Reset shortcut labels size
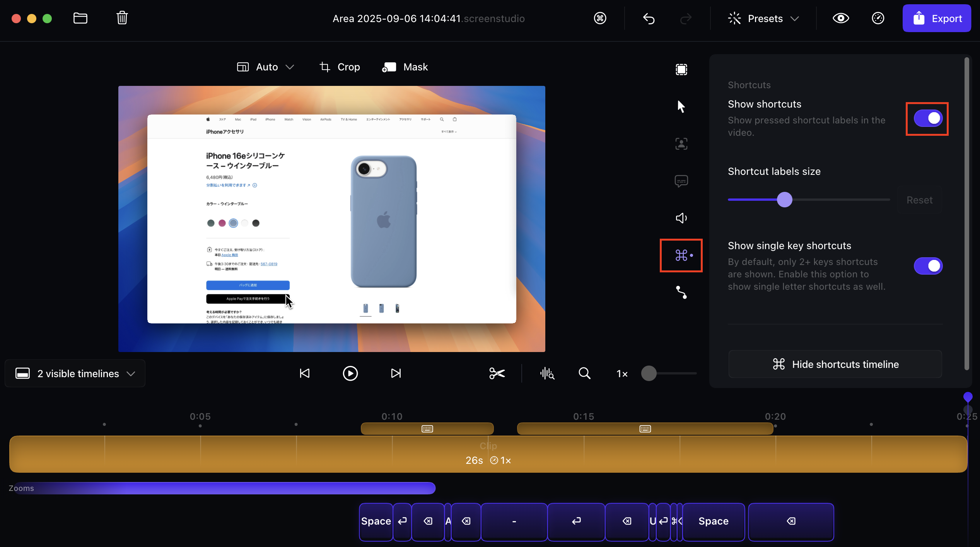 [919, 200]
